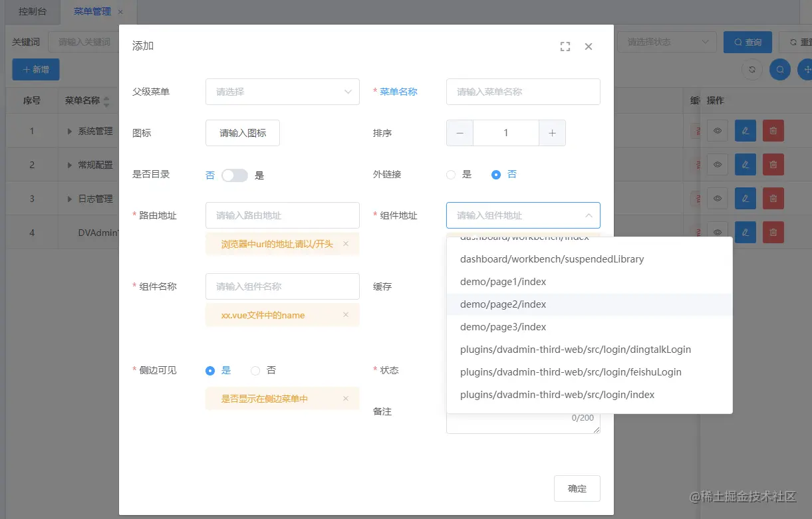Click red delete icon in row 4
Screen dimensions: 812x519
(x=773, y=232)
